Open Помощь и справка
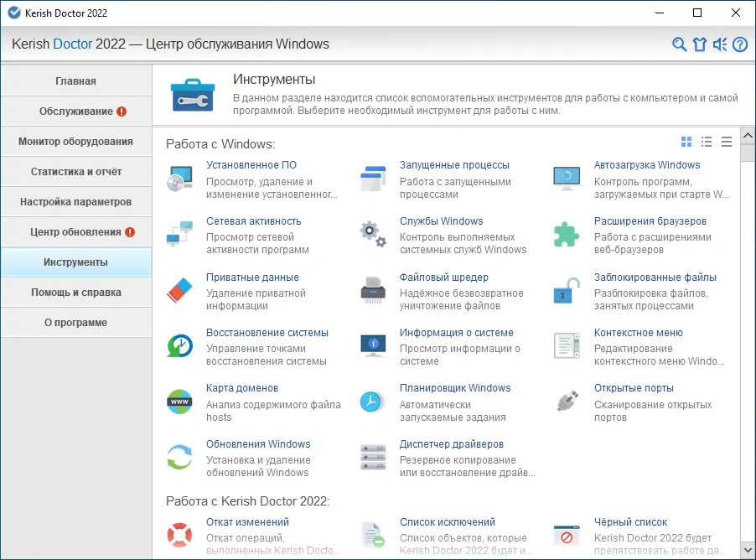The height and width of the screenshot is (560, 756). click(x=75, y=293)
